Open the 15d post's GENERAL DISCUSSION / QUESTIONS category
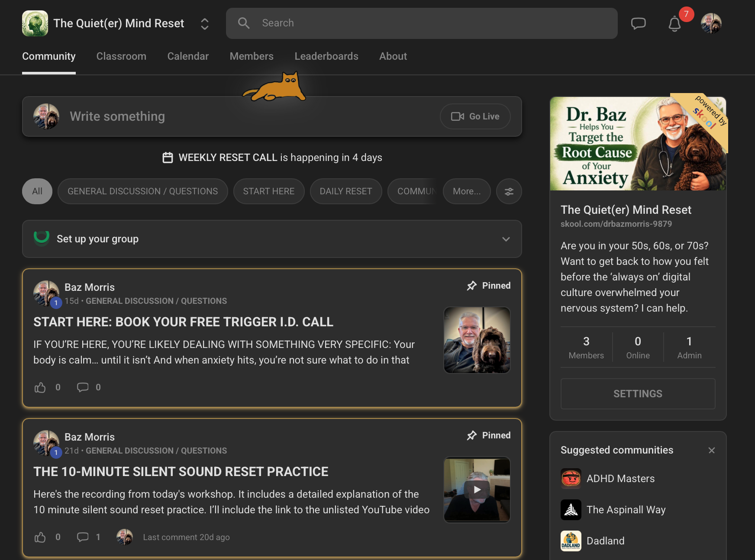Image resolution: width=755 pixels, height=560 pixels. (156, 301)
